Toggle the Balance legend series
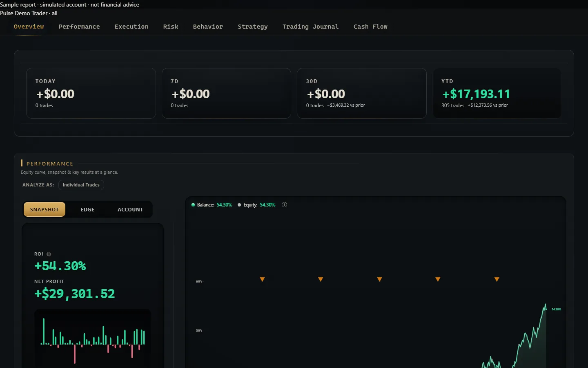This screenshot has height=368, width=588. [212, 205]
